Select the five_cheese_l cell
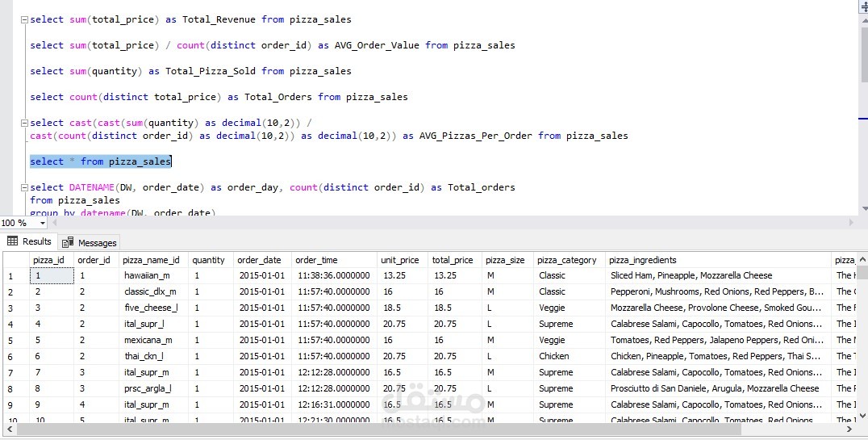 [153, 308]
